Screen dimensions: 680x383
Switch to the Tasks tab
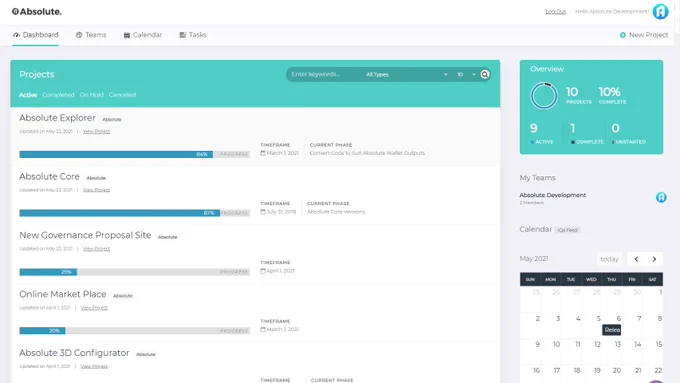tap(193, 35)
